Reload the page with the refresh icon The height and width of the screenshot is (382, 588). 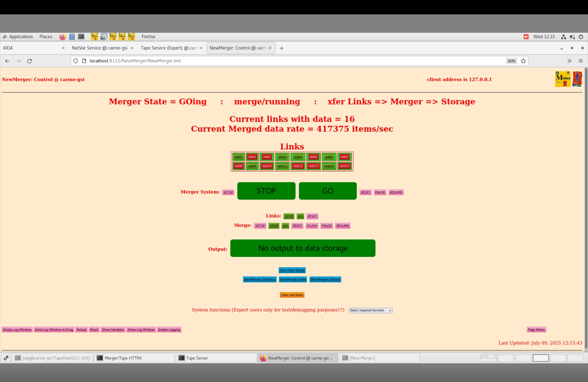[x=29, y=61]
